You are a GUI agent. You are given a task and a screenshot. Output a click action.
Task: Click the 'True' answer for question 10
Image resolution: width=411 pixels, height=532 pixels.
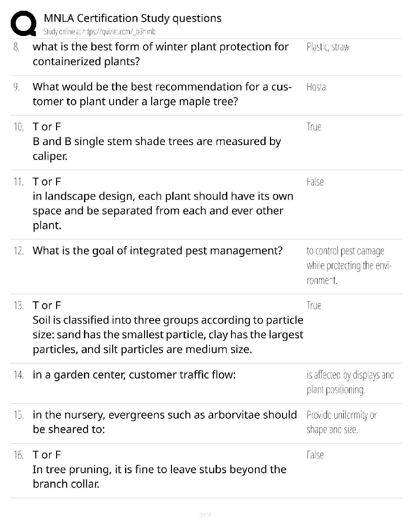pos(314,127)
